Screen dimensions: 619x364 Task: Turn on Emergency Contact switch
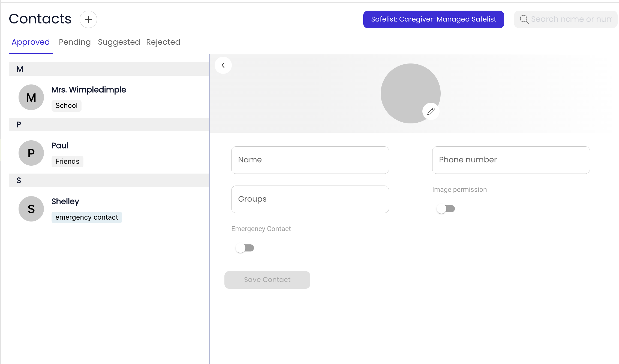(x=245, y=248)
